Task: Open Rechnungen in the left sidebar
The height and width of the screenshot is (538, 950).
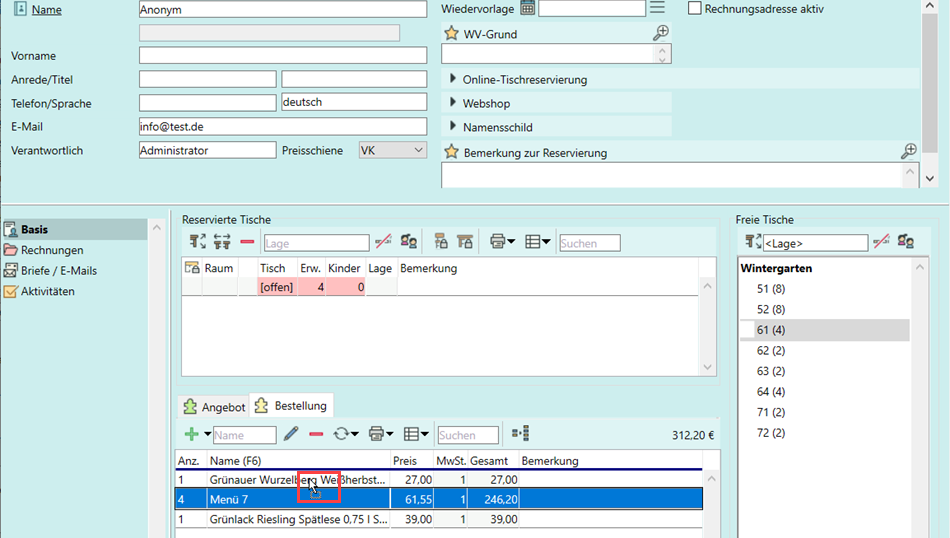Action: coord(52,250)
